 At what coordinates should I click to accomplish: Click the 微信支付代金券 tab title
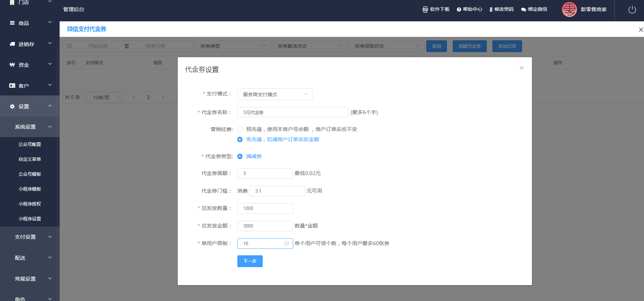[x=87, y=29]
